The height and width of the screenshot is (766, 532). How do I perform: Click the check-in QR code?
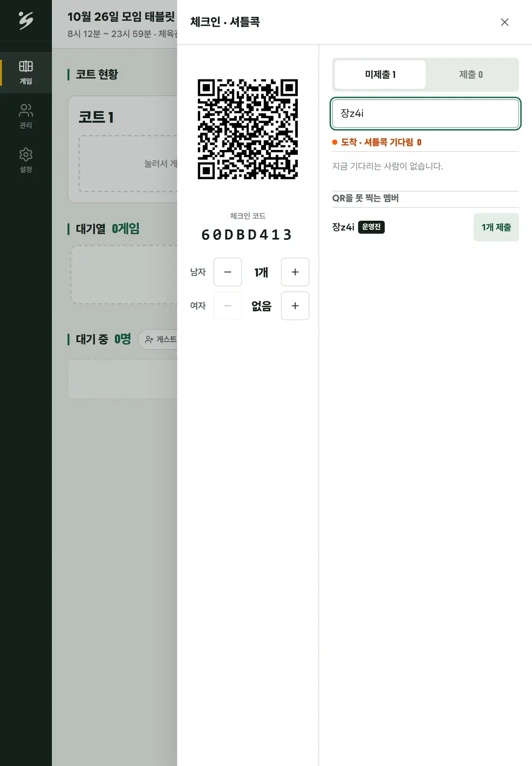248,129
